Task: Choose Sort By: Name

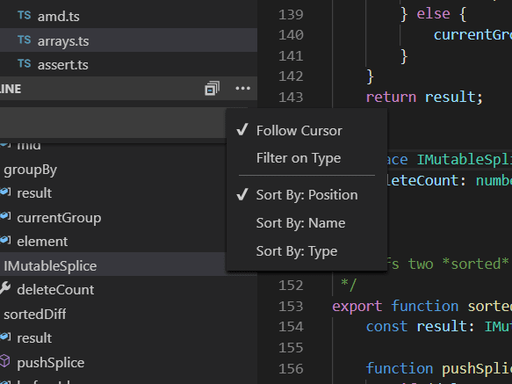Action: point(301,223)
